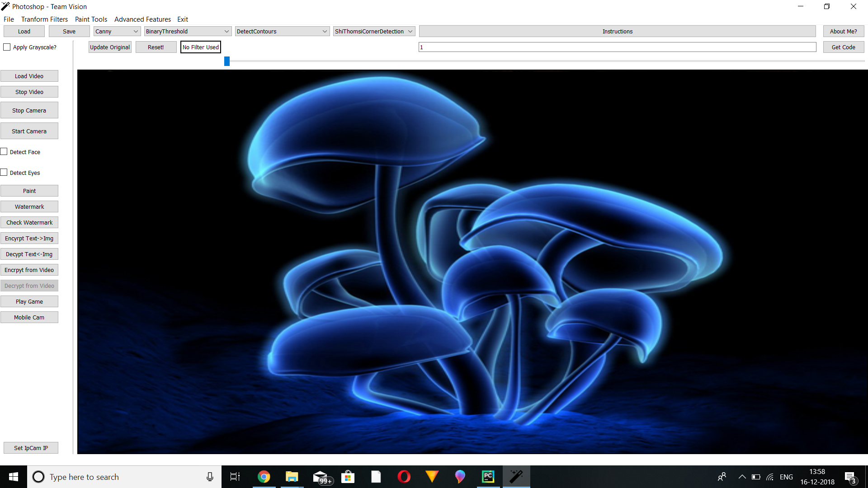Check the Detect Face option
The width and height of the screenshot is (868, 488).
[x=4, y=152]
